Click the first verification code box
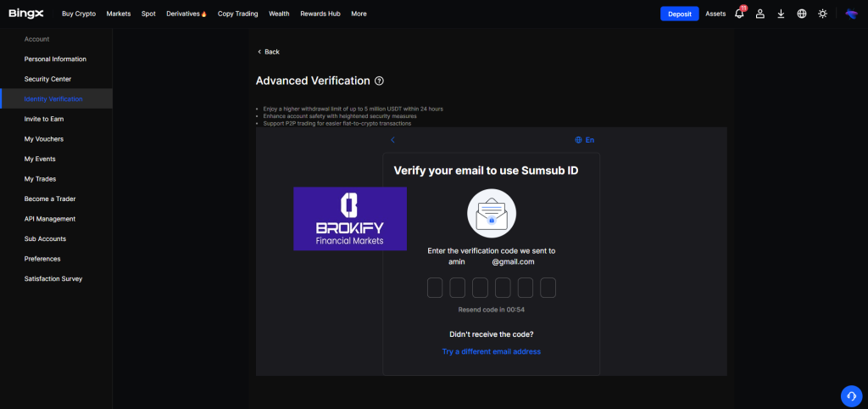The image size is (868, 409). 435,288
